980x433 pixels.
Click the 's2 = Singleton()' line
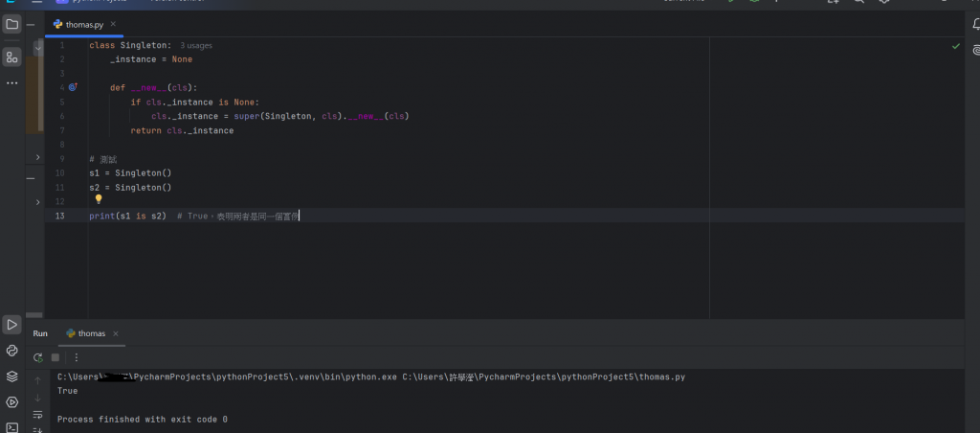point(130,188)
